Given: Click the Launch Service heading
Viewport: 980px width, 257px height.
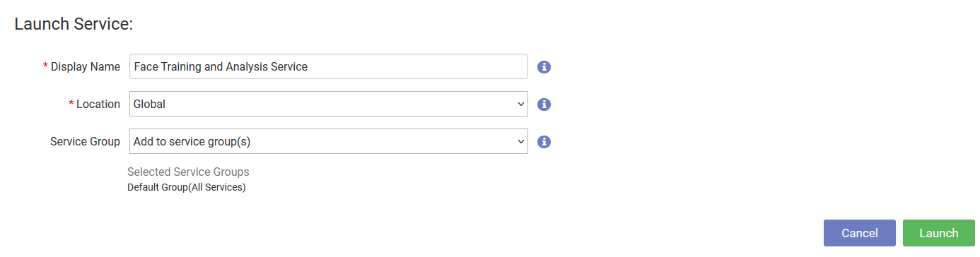Looking at the screenshot, I should coord(74,24).
